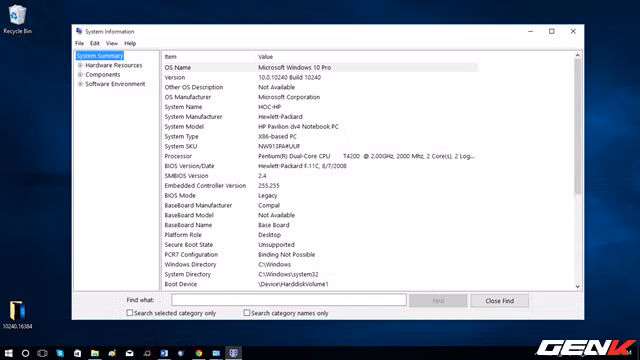Open the Windows Start menu
Image resolution: width=640 pixels, height=360 pixels.
pyautogui.click(x=8, y=353)
